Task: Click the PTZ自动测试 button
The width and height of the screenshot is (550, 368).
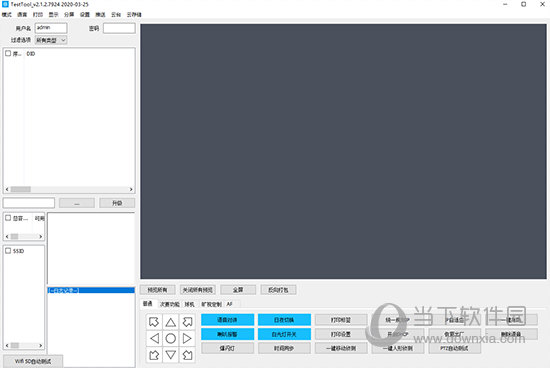Action: tap(454, 348)
